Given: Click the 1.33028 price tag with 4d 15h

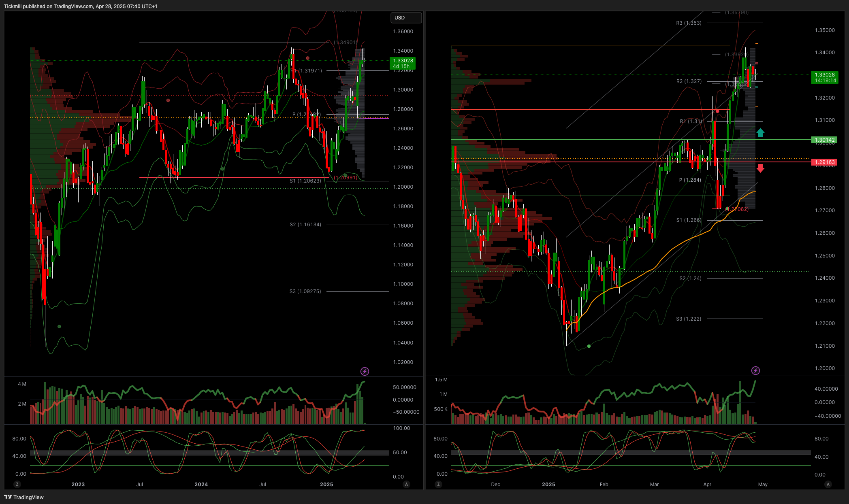Looking at the screenshot, I should point(403,63).
